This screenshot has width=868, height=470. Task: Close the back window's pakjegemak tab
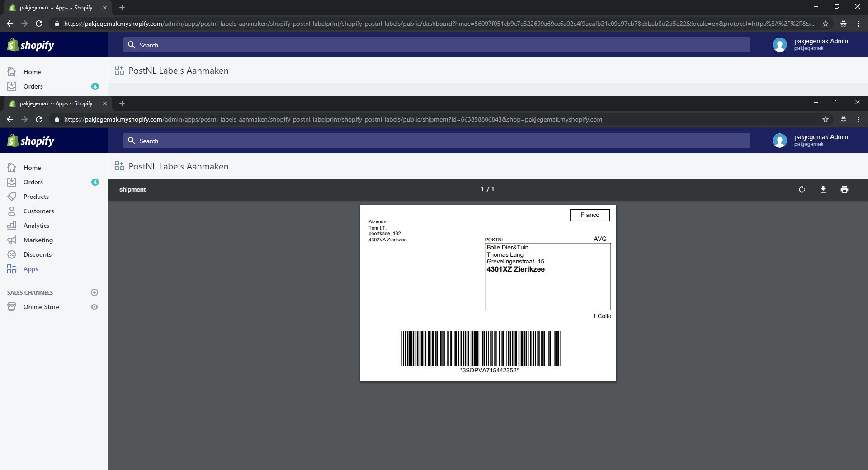(x=105, y=8)
